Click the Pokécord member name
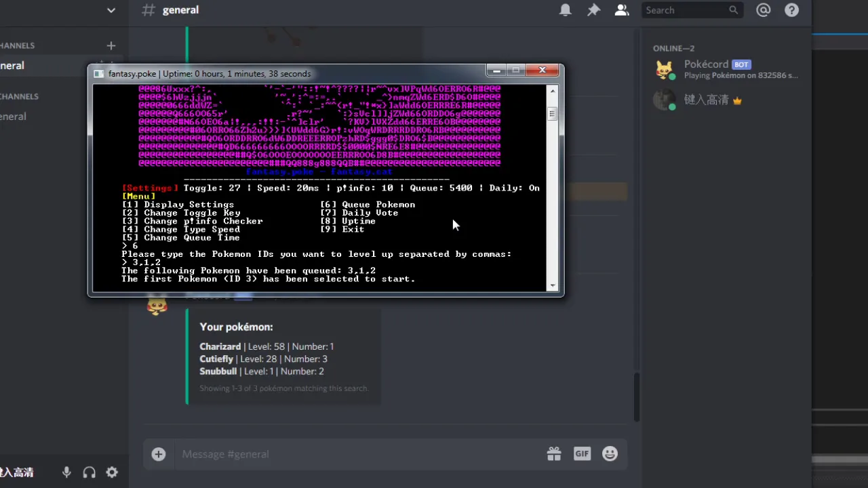868x488 pixels. (706, 64)
